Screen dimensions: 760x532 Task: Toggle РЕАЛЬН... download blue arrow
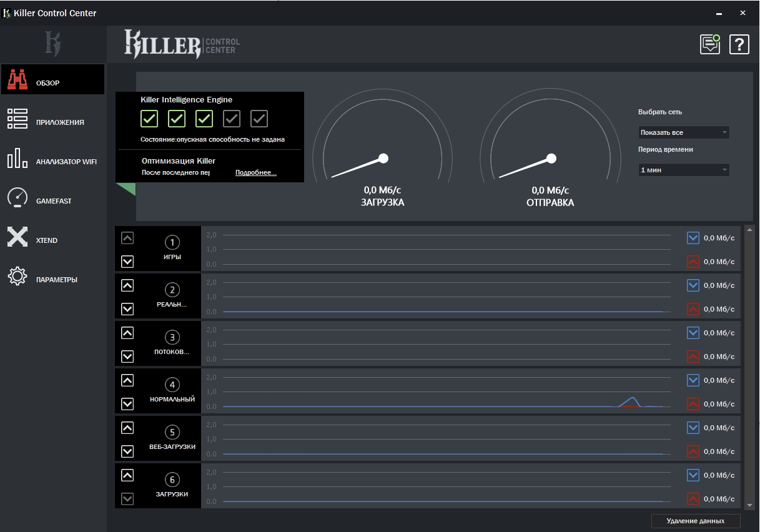click(x=693, y=285)
